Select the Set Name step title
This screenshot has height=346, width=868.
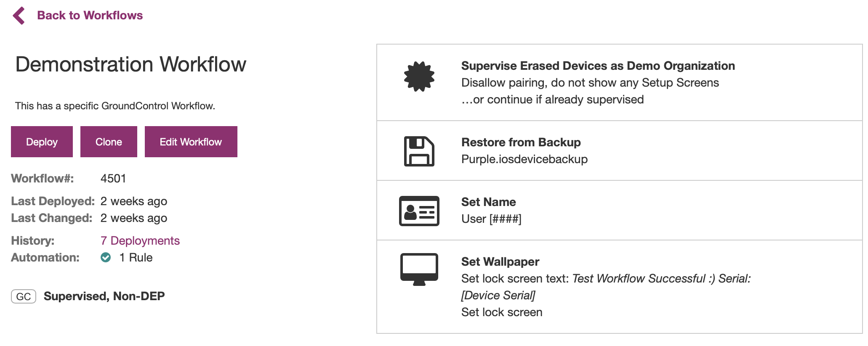pos(488,202)
